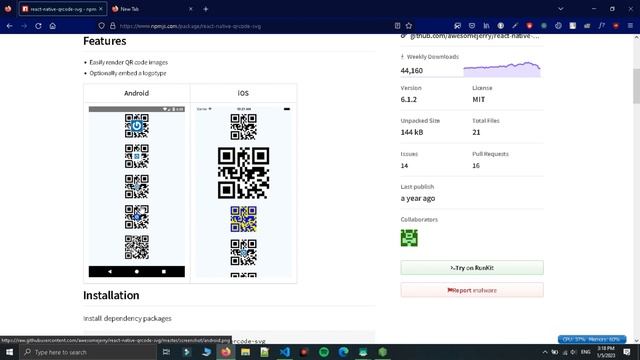This screenshot has width=640, height=360.
Task: Open the LinkedIn extension icon
Action: [486, 26]
